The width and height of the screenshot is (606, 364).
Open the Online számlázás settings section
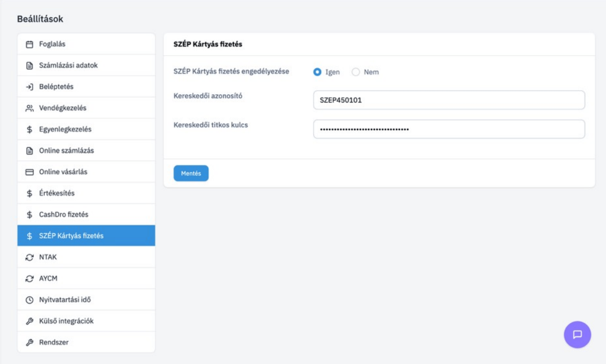click(86, 150)
